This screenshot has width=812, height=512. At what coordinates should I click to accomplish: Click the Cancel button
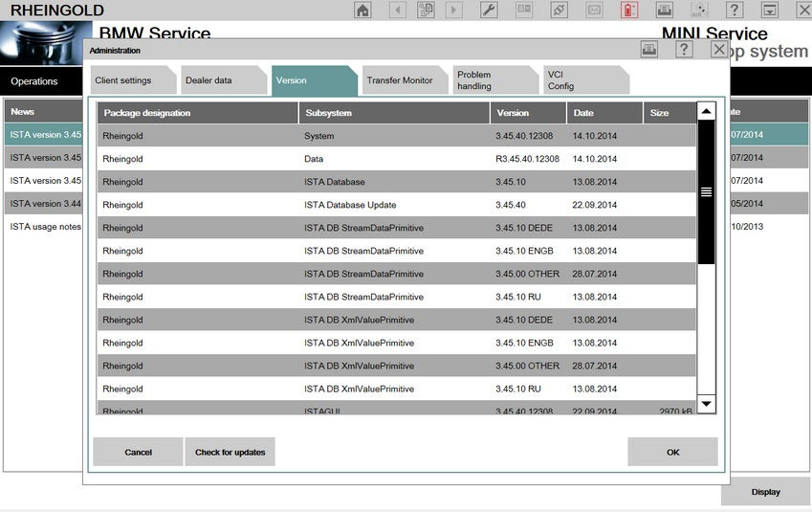[138, 452]
